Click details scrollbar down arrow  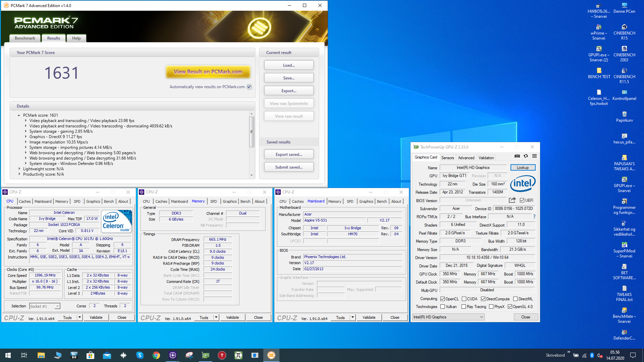252,175
